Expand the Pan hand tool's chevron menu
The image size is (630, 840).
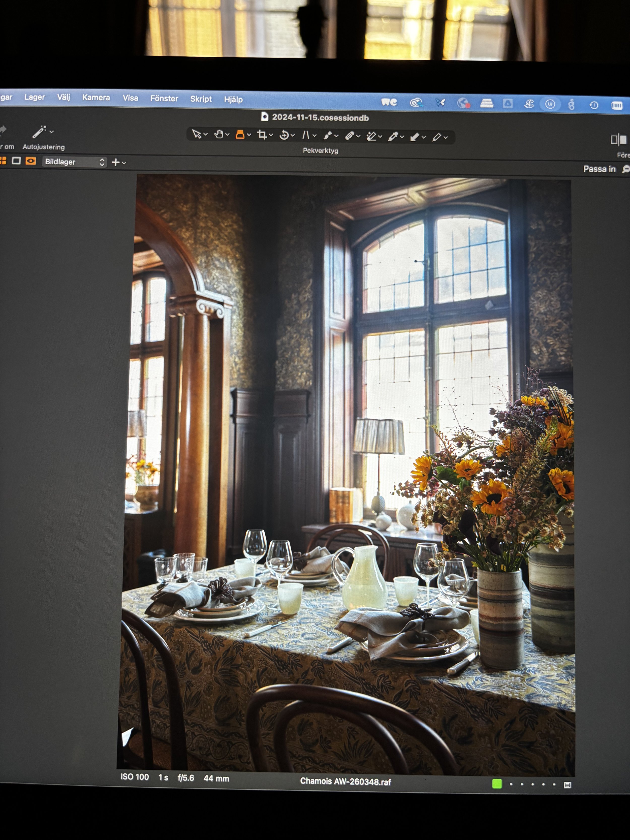(227, 134)
